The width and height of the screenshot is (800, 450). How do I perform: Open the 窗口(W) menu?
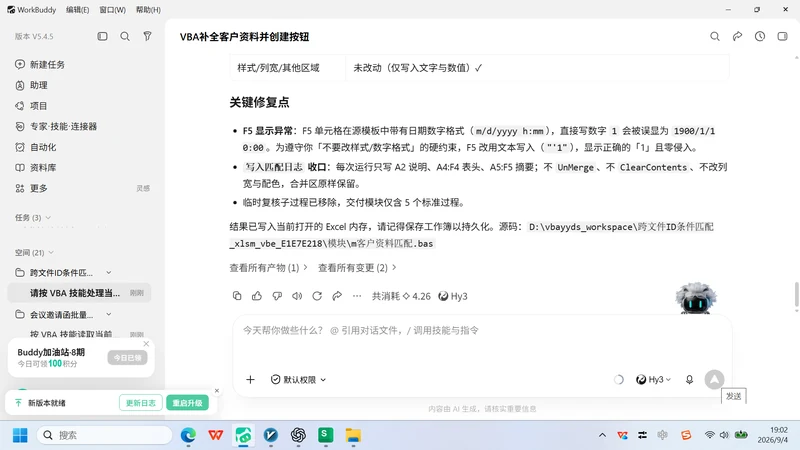point(112,10)
